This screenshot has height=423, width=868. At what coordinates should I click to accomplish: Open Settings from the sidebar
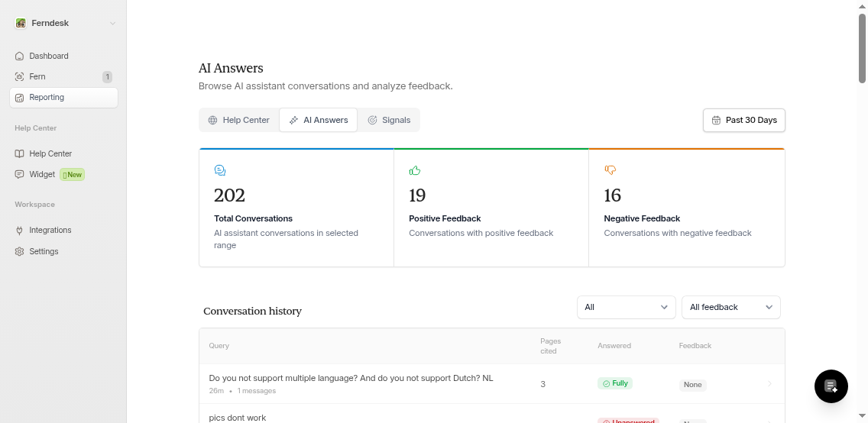pos(63,251)
